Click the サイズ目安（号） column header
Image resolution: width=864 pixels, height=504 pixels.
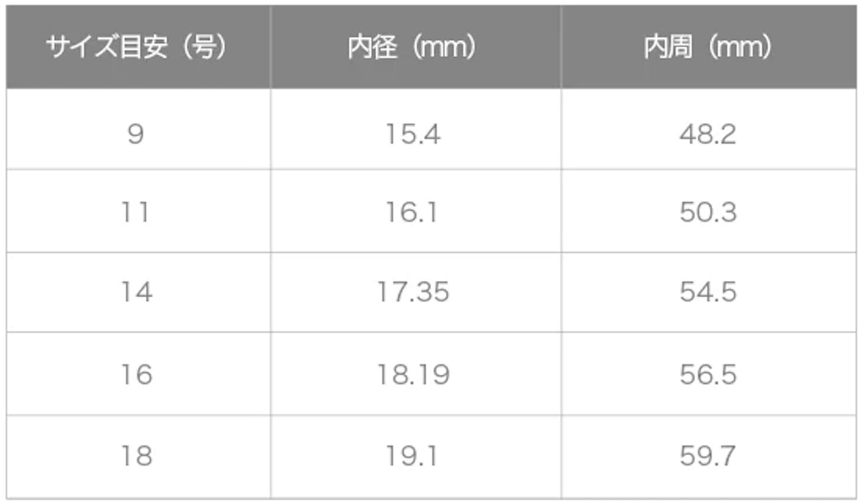coord(138,47)
